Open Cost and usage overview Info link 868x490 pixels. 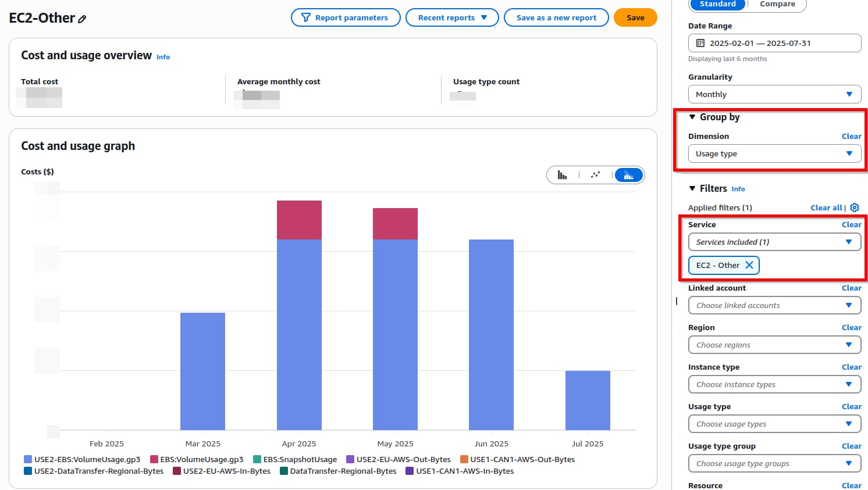click(163, 57)
